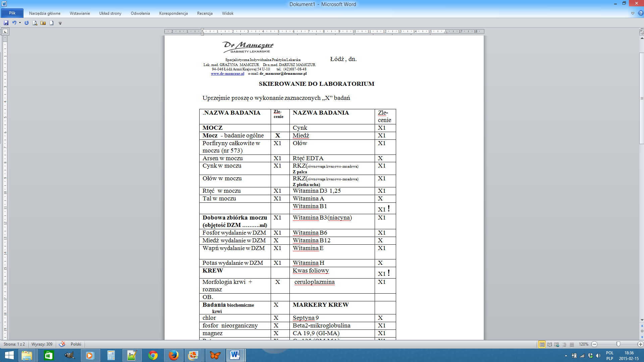Click the Witamina B12 table cell

[332, 241]
